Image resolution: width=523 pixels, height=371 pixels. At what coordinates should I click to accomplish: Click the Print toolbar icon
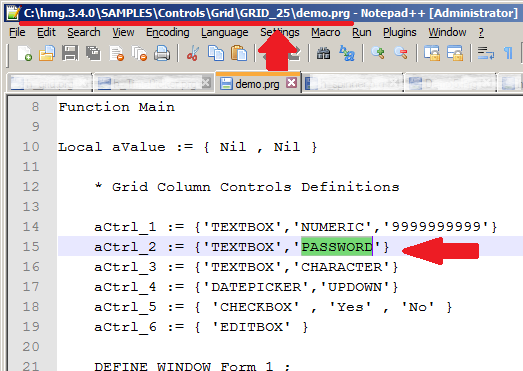[x=162, y=53]
